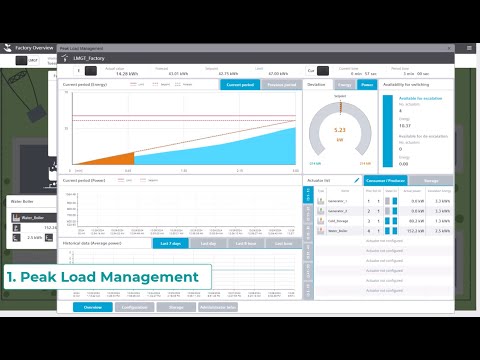Click the 10.37 energy value under Available for escalation

click(x=405, y=126)
